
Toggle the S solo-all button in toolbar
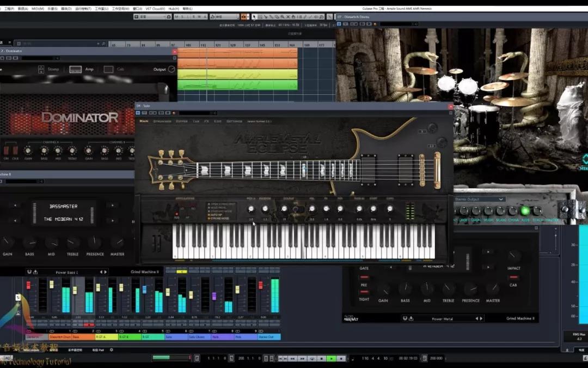pyautogui.click(x=182, y=16)
